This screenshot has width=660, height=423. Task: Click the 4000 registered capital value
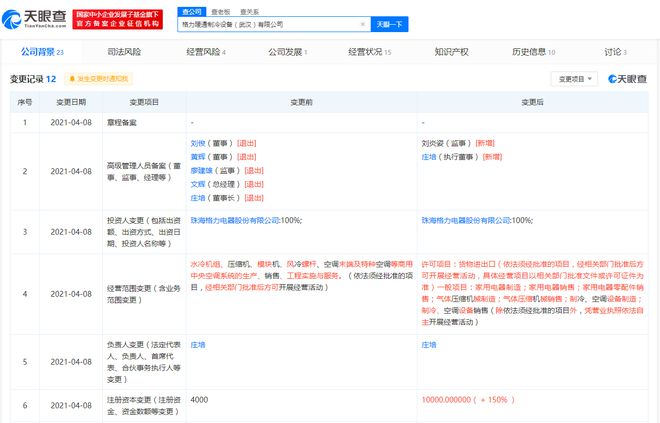[x=199, y=400]
